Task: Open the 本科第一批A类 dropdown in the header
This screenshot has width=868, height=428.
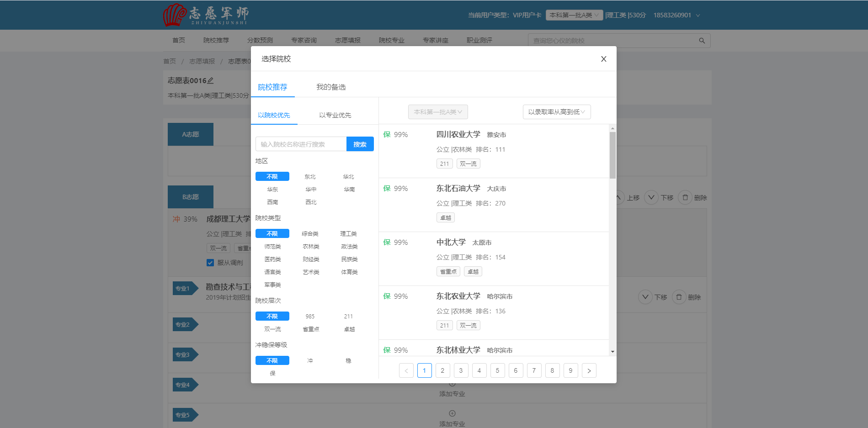Action: click(574, 15)
